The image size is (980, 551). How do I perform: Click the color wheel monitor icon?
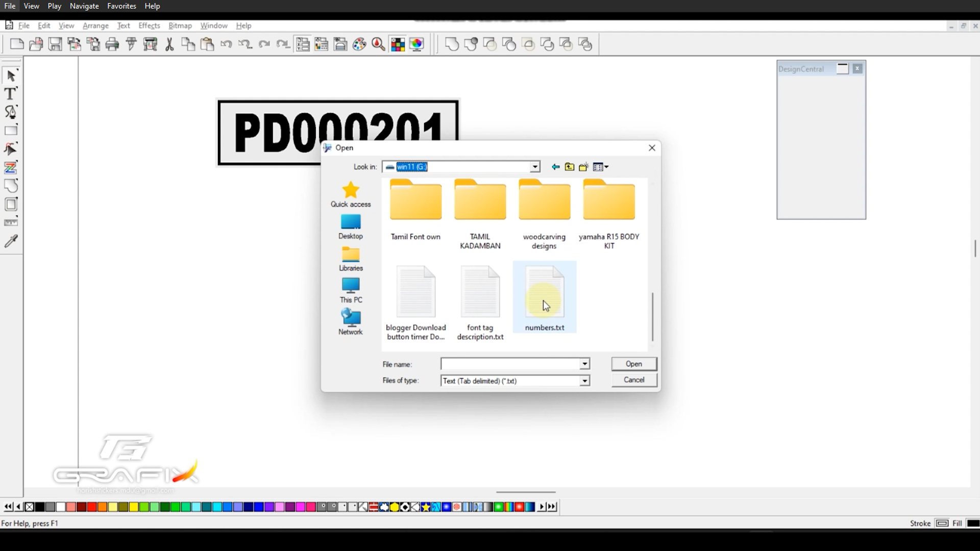click(x=417, y=44)
